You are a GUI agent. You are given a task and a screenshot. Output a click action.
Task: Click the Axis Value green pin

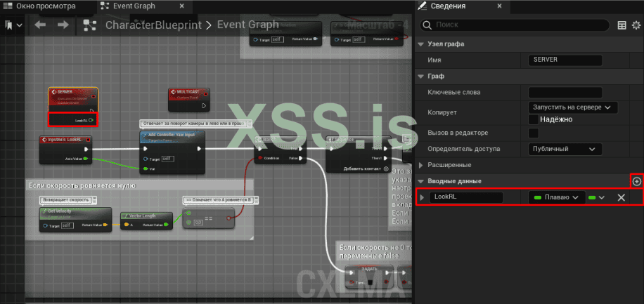click(86, 159)
